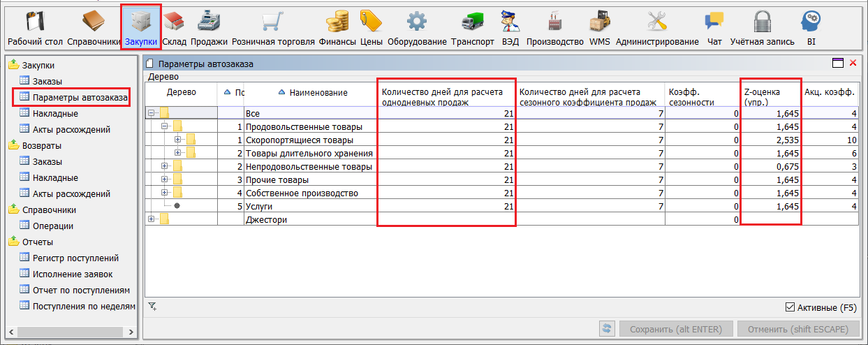This screenshot has height=345, width=868.
Task: Open the Оборудование gear icon
Action: tap(417, 21)
